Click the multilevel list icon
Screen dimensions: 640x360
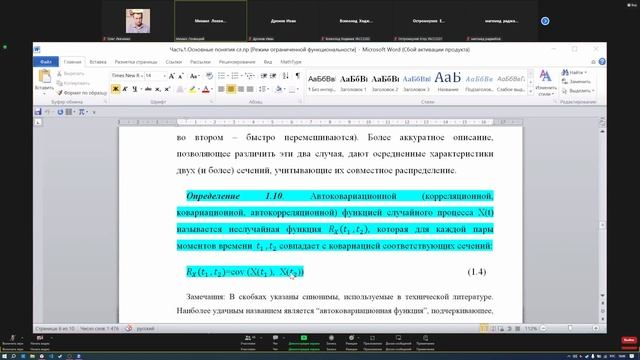point(250,76)
